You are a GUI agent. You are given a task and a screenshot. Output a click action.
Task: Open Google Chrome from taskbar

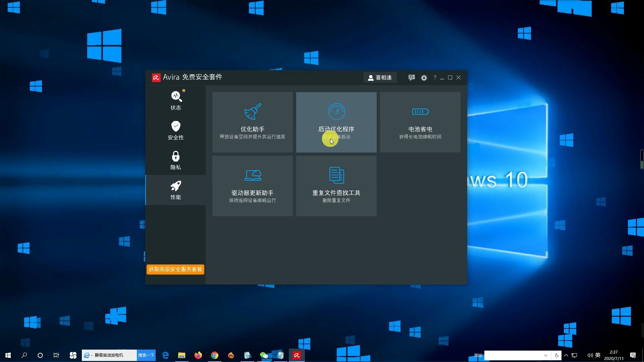click(215, 355)
